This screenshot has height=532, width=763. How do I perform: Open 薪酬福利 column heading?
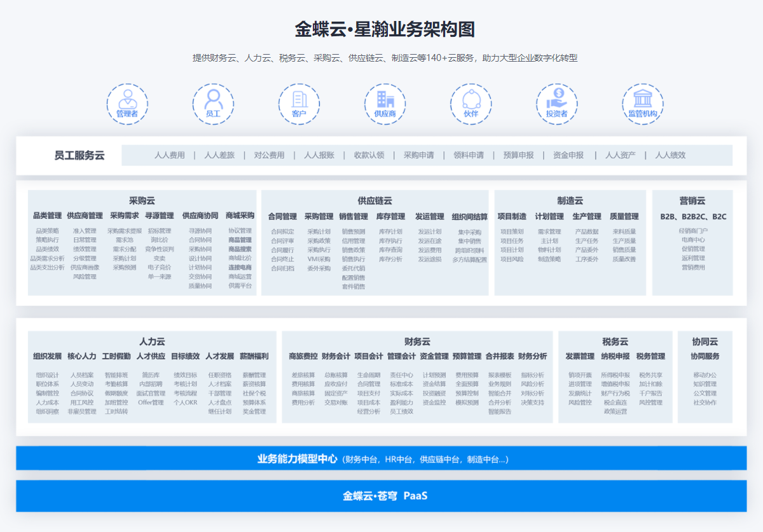[x=254, y=357]
